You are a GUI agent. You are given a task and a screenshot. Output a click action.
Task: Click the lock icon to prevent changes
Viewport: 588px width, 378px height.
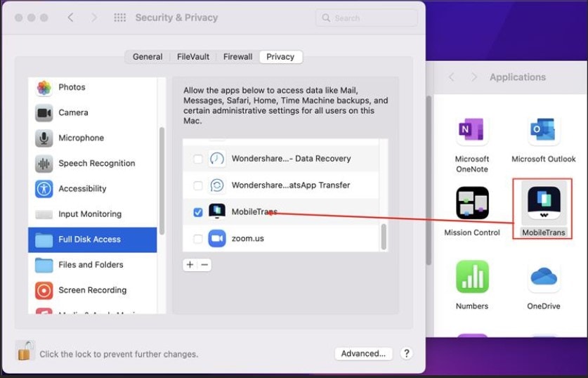[x=25, y=351]
